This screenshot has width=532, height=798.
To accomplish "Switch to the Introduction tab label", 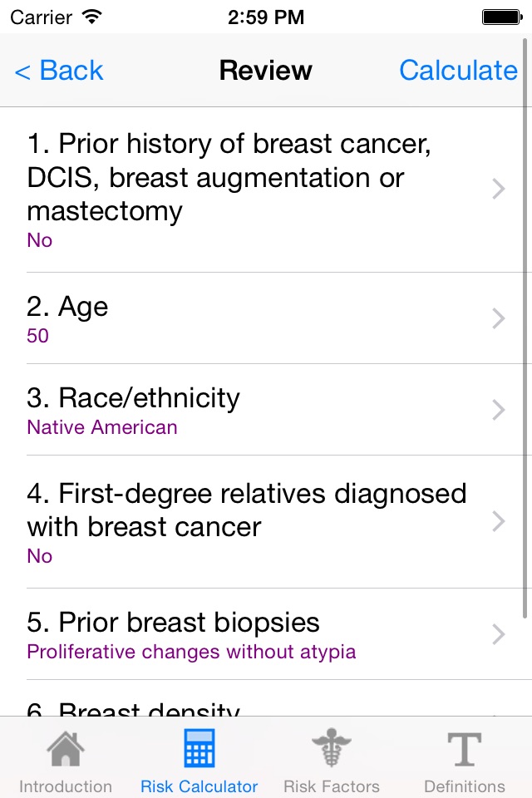I will [x=66, y=786].
